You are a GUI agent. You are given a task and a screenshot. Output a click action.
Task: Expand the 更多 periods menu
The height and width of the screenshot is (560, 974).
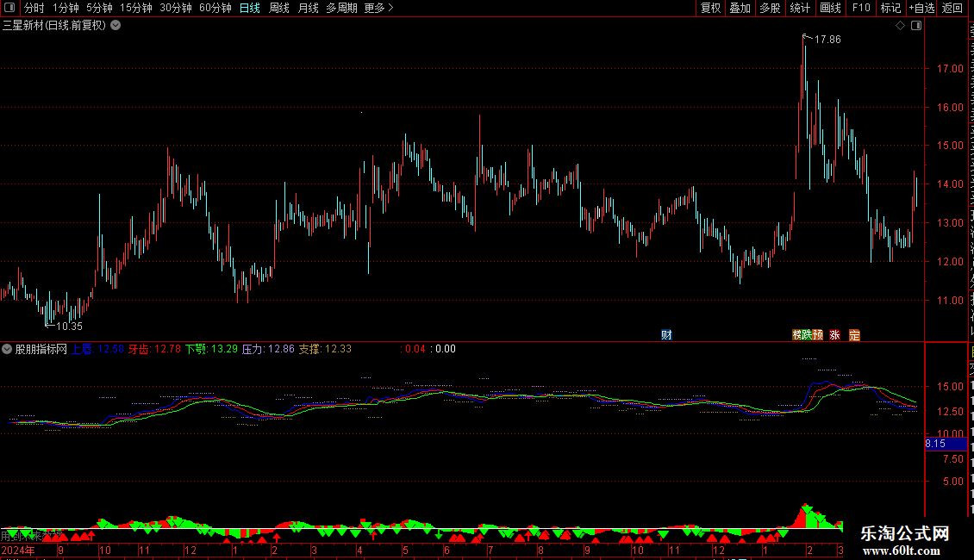[378, 8]
